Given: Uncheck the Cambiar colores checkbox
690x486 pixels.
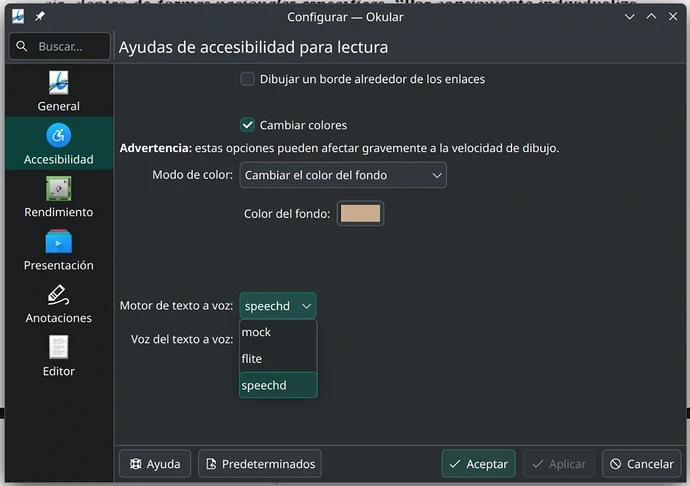Looking at the screenshot, I should point(248,125).
